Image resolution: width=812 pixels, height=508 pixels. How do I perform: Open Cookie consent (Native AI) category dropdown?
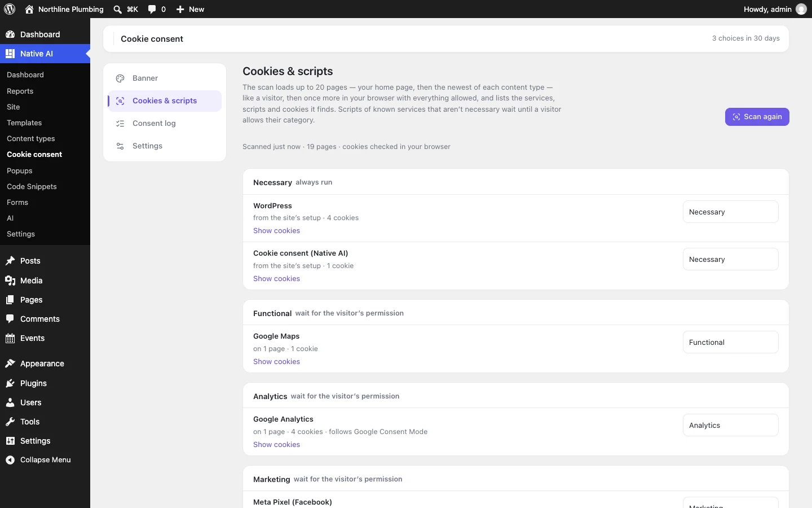[x=731, y=259]
